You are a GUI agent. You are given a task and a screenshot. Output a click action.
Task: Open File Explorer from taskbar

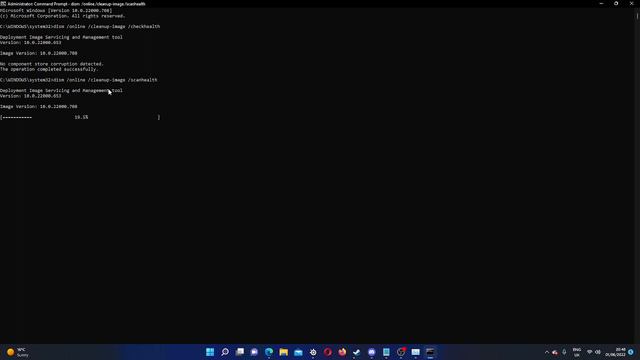(x=284, y=352)
